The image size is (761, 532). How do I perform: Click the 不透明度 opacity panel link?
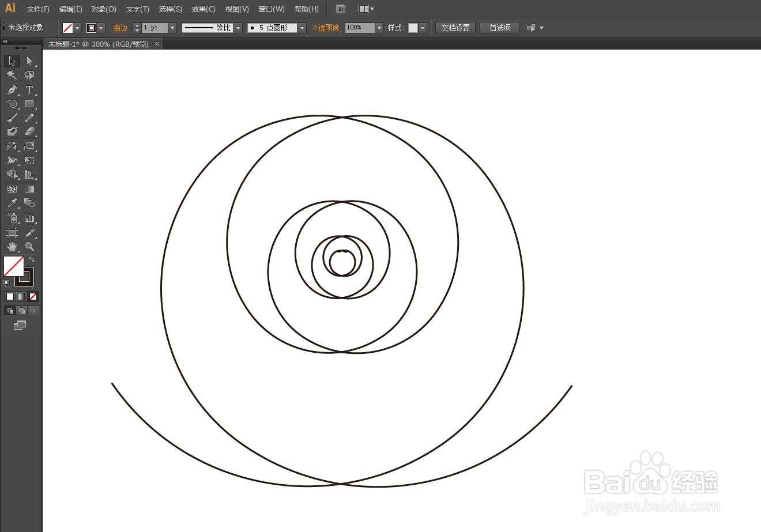point(326,28)
